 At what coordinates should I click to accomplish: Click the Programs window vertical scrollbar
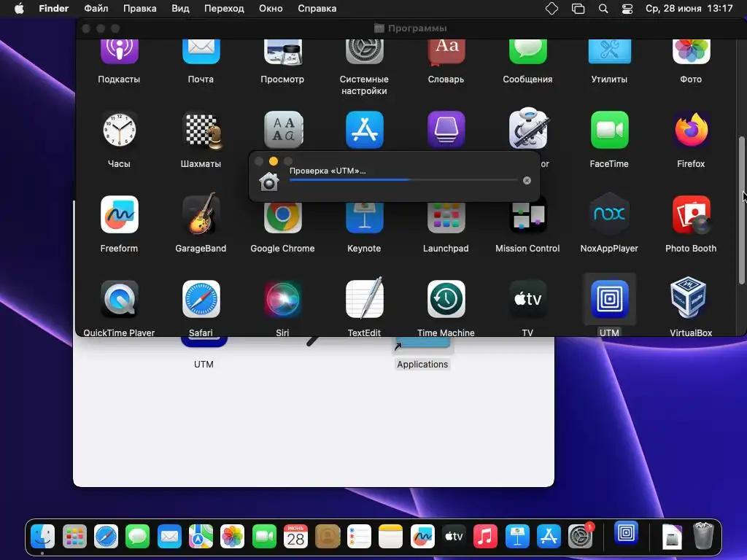click(741, 210)
